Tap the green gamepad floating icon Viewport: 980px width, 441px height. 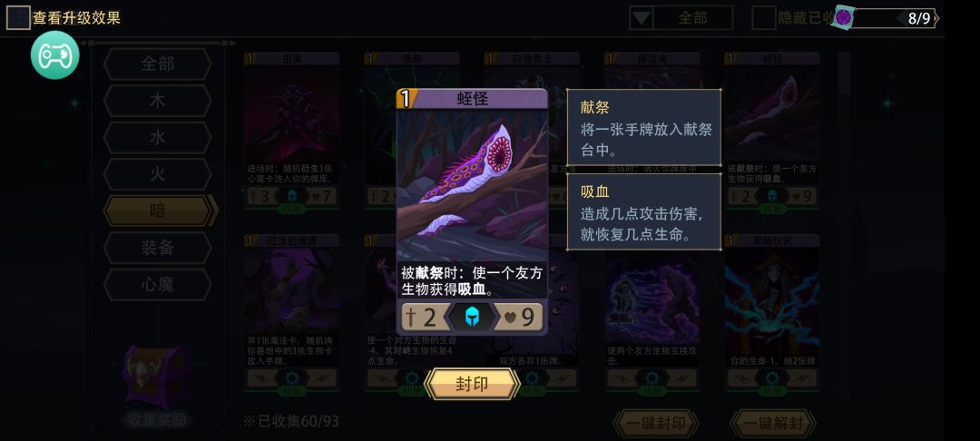[55, 55]
